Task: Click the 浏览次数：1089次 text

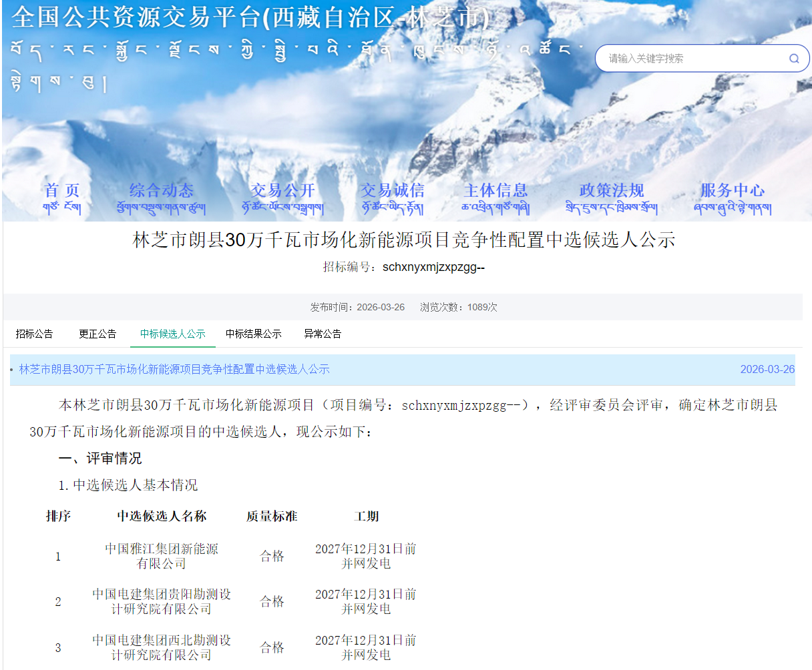Action: point(459,307)
